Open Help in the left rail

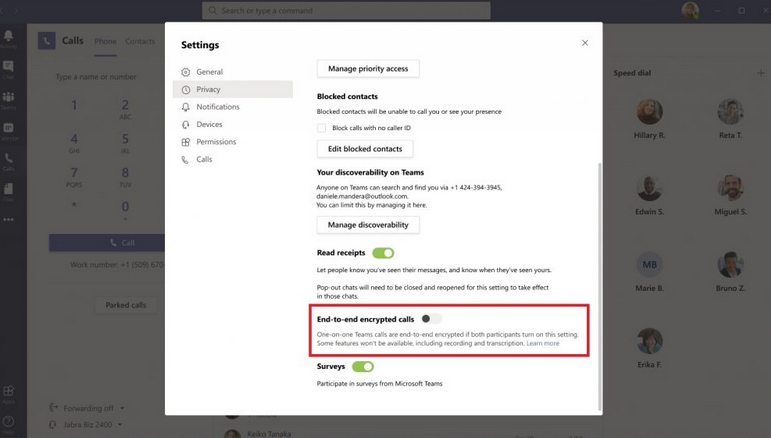8,425
